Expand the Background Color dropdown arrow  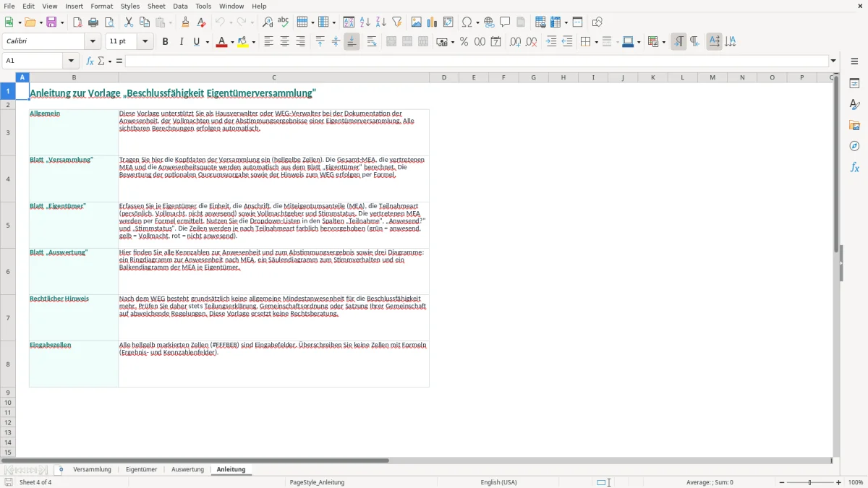coord(253,42)
